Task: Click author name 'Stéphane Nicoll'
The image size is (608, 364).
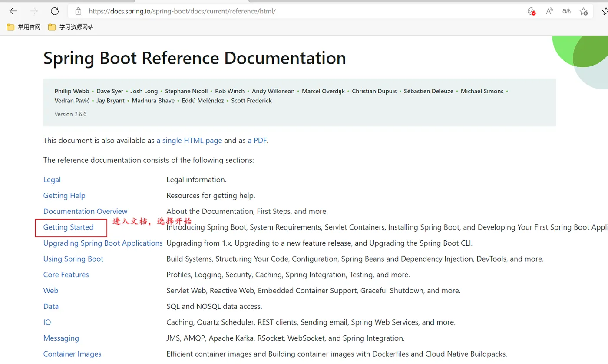Action: coord(186,91)
